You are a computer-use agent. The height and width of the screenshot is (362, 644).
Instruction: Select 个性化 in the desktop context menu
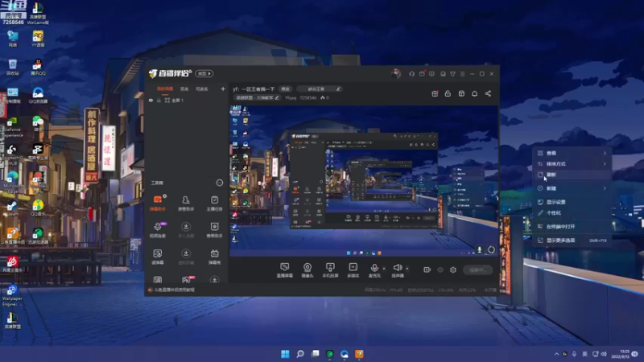(572, 212)
